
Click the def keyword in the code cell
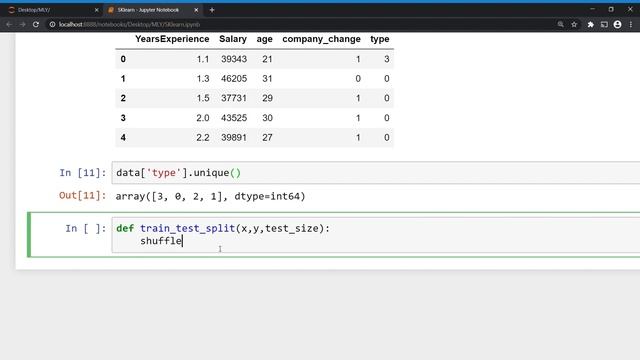[125, 228]
